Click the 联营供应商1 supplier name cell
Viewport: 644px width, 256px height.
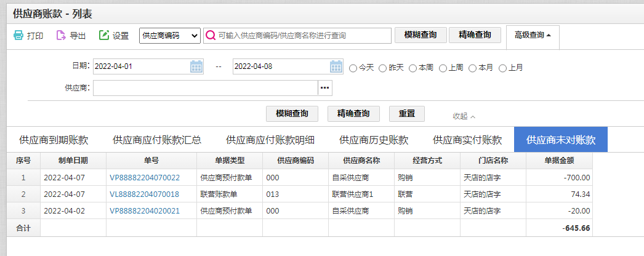pyautogui.click(x=361, y=194)
